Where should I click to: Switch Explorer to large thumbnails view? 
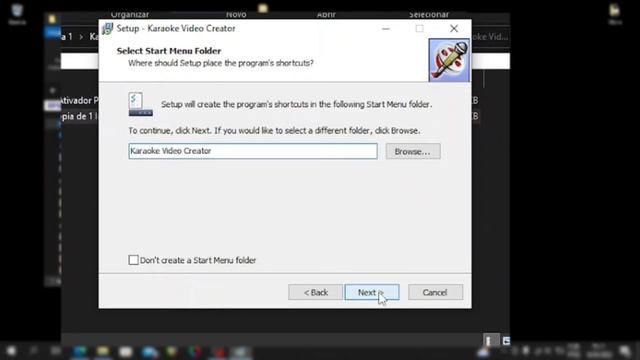506,340
